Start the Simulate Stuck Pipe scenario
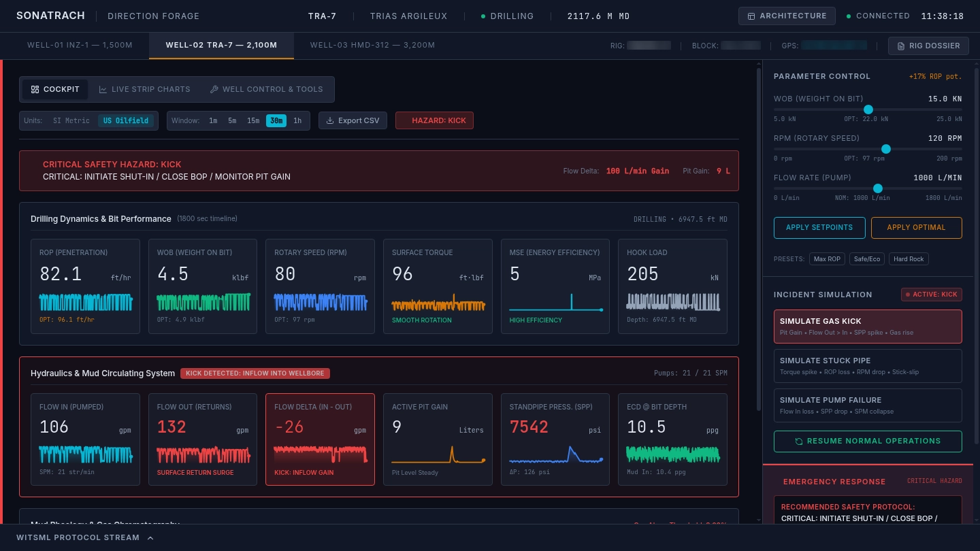 pyautogui.click(x=868, y=366)
